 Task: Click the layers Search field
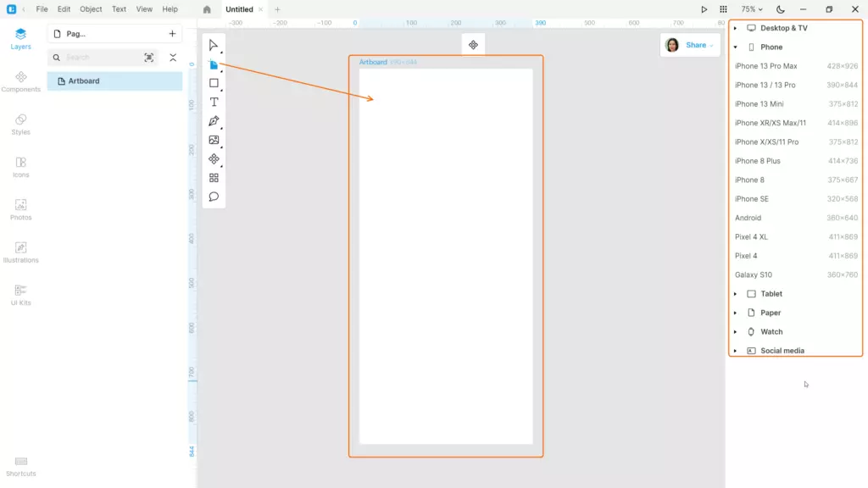pos(101,58)
